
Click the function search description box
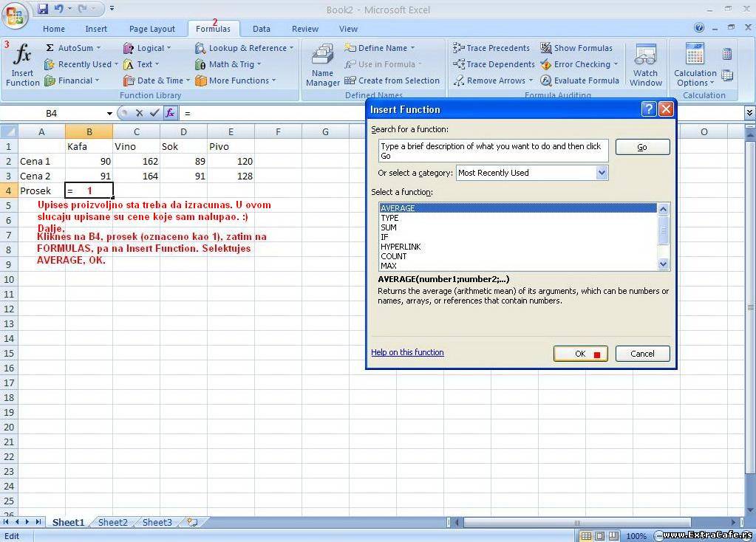[493, 151]
